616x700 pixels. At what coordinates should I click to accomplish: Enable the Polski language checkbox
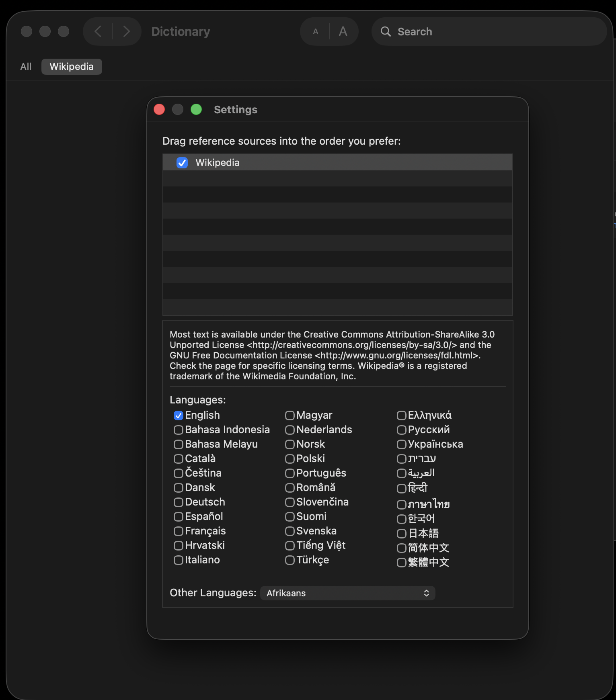pos(290,459)
